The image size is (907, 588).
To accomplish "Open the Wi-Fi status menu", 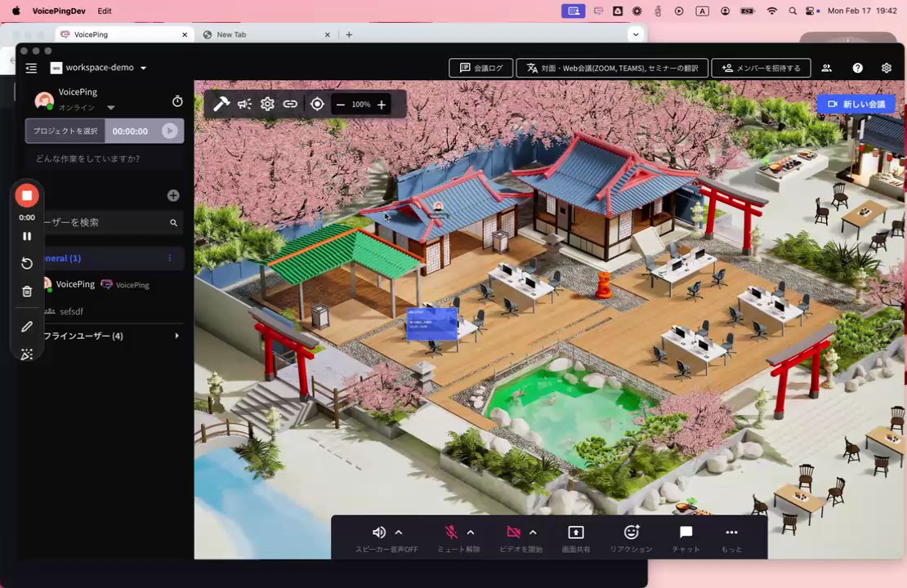I will [771, 11].
